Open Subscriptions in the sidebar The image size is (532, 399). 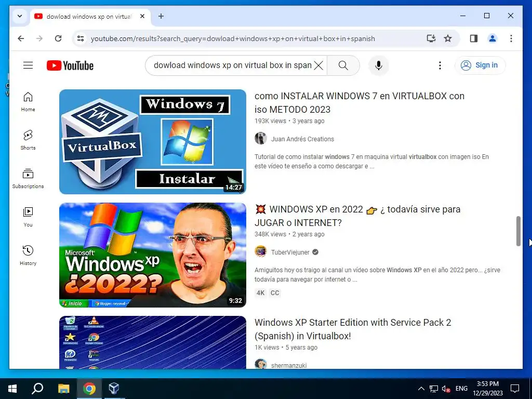click(x=28, y=179)
